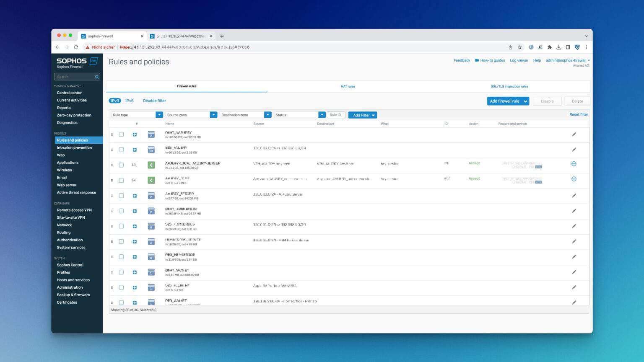Check the checkbox on the first rule row

tap(122, 134)
